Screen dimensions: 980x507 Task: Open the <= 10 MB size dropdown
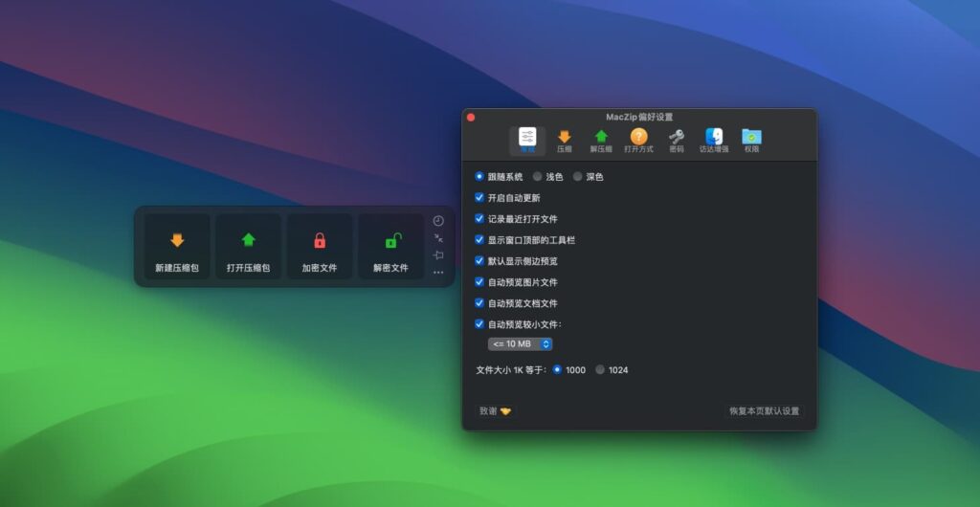point(520,344)
